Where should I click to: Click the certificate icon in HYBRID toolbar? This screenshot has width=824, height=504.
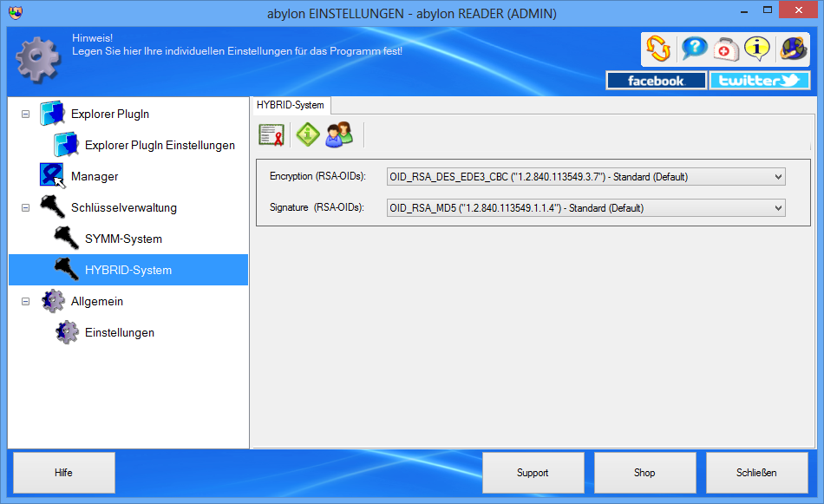[271, 135]
